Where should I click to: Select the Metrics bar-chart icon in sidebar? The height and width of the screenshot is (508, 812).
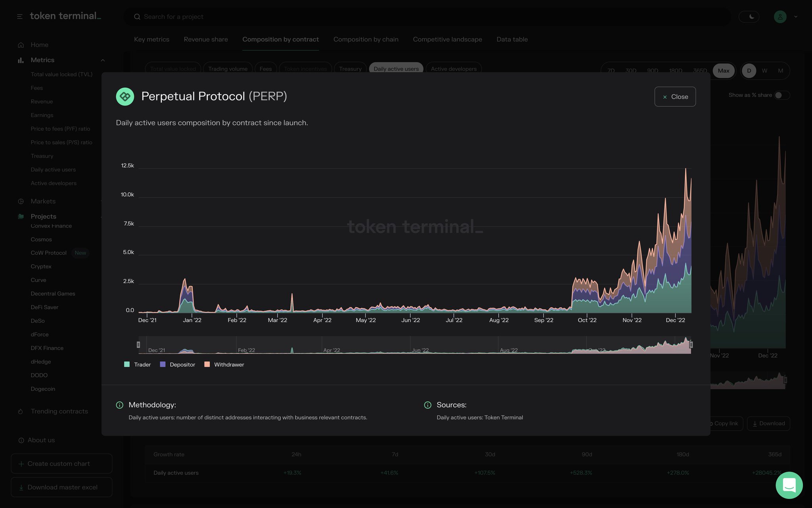coord(21,60)
